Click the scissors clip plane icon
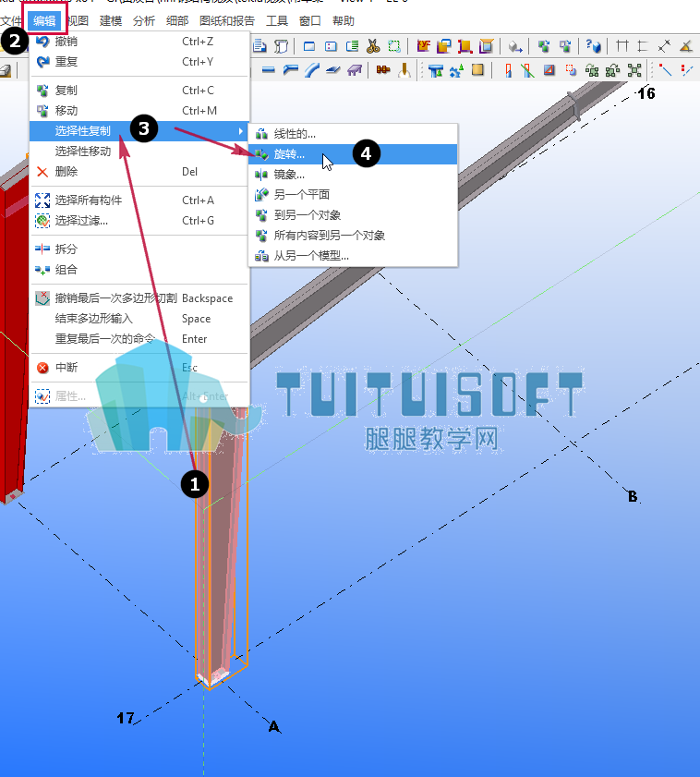700x777 pixels. [373, 46]
